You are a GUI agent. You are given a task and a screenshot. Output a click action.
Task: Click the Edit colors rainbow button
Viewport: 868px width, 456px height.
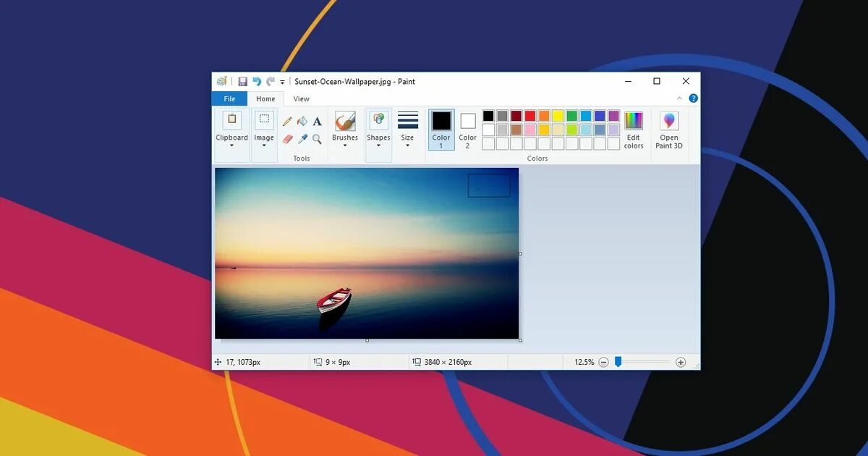tap(634, 130)
